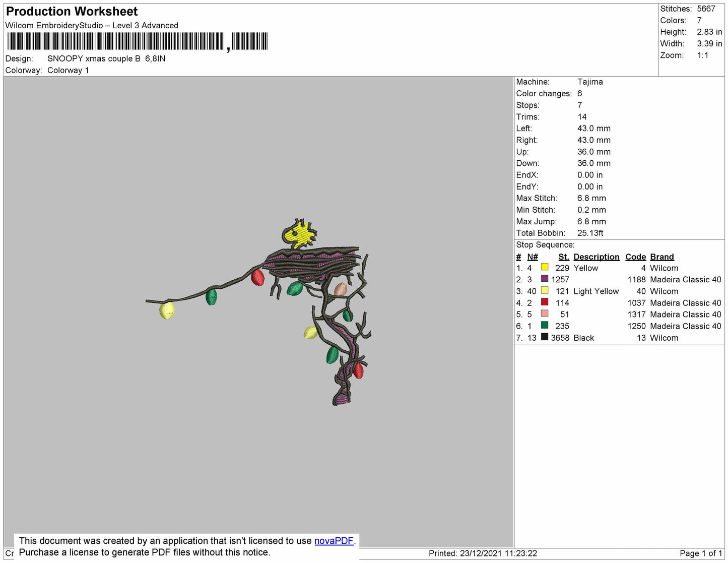Click stitch count '3658'

coord(560,338)
